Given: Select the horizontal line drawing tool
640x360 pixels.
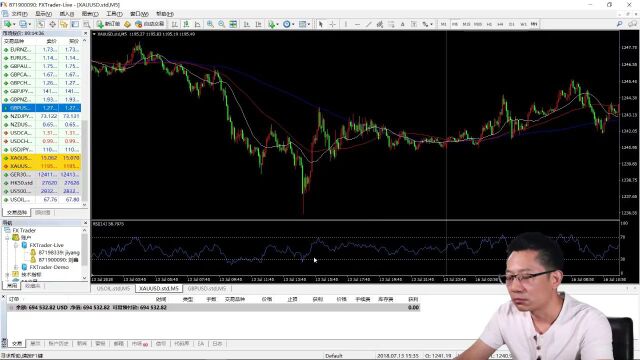Looking at the screenshot, I should coord(357,24).
